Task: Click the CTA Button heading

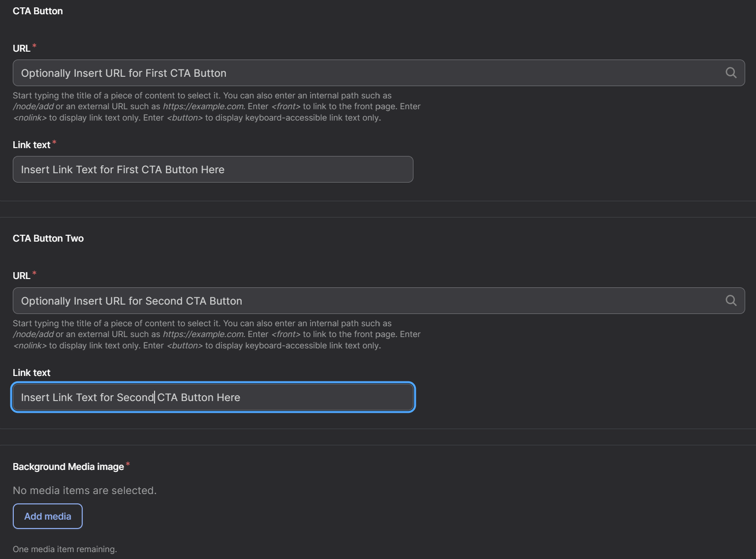Action: coord(38,11)
